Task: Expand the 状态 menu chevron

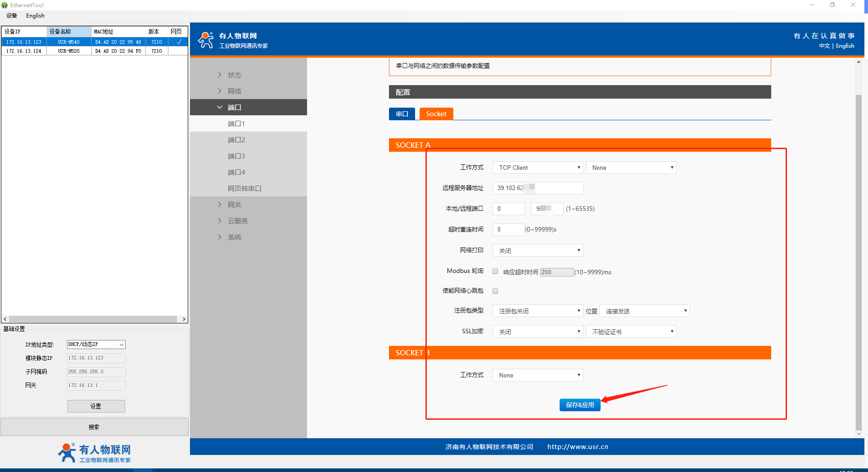Action: pyautogui.click(x=220, y=75)
